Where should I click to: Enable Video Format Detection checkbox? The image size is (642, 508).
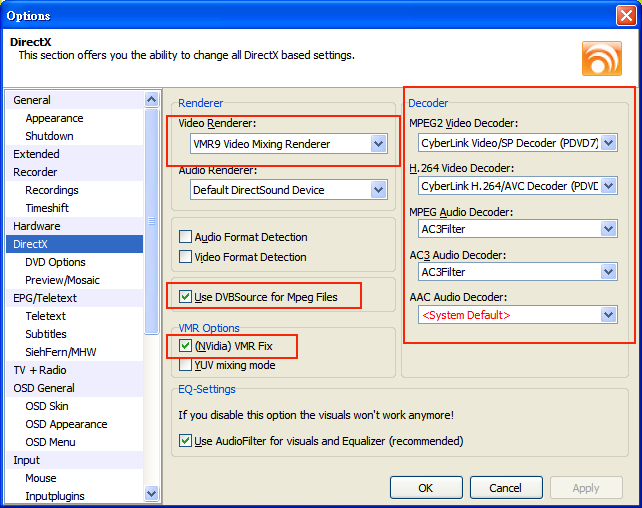tap(185, 257)
